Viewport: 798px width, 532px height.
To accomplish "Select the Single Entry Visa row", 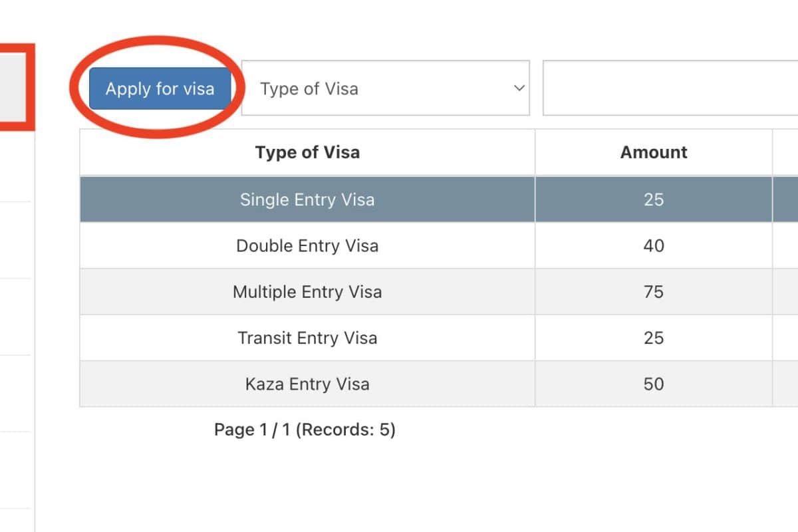I will pyautogui.click(x=307, y=199).
